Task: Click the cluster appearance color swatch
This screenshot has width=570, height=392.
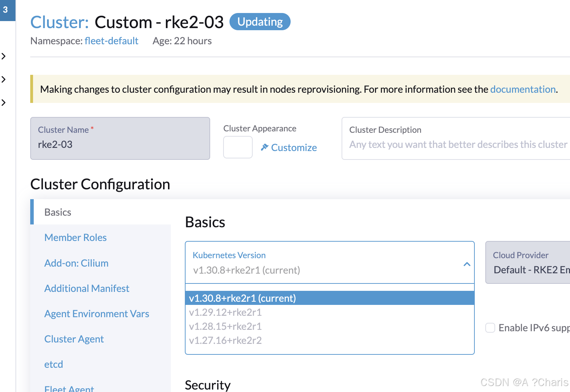Action: [x=238, y=147]
